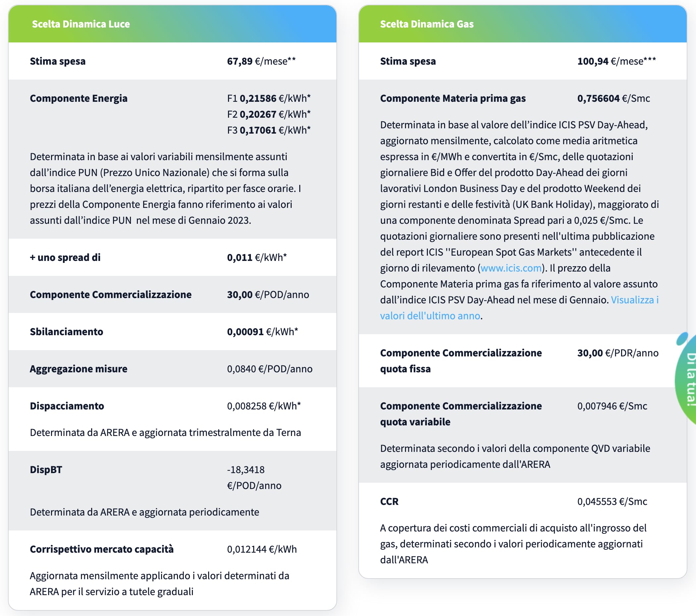Click the 'CCR' row label
The height and width of the screenshot is (616, 696).
(x=389, y=502)
